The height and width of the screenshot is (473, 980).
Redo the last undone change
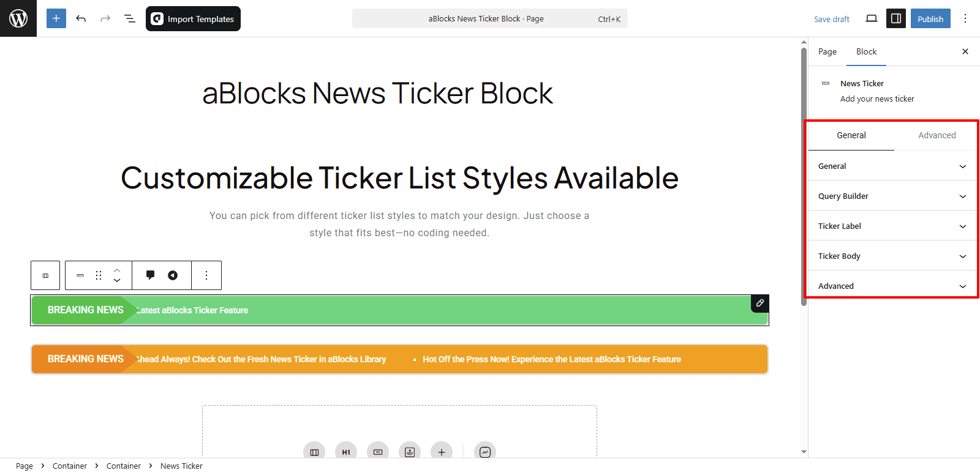pyautogui.click(x=105, y=18)
